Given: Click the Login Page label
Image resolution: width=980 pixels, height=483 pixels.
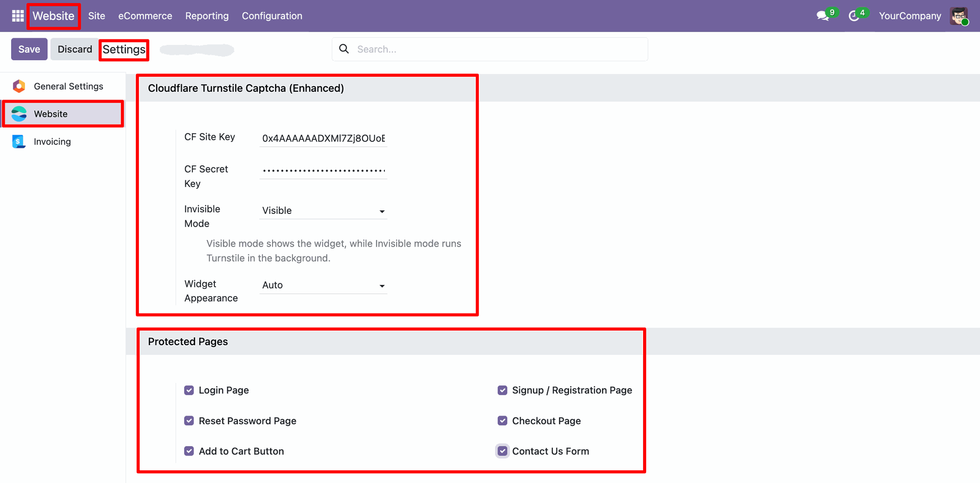Looking at the screenshot, I should pos(224,390).
